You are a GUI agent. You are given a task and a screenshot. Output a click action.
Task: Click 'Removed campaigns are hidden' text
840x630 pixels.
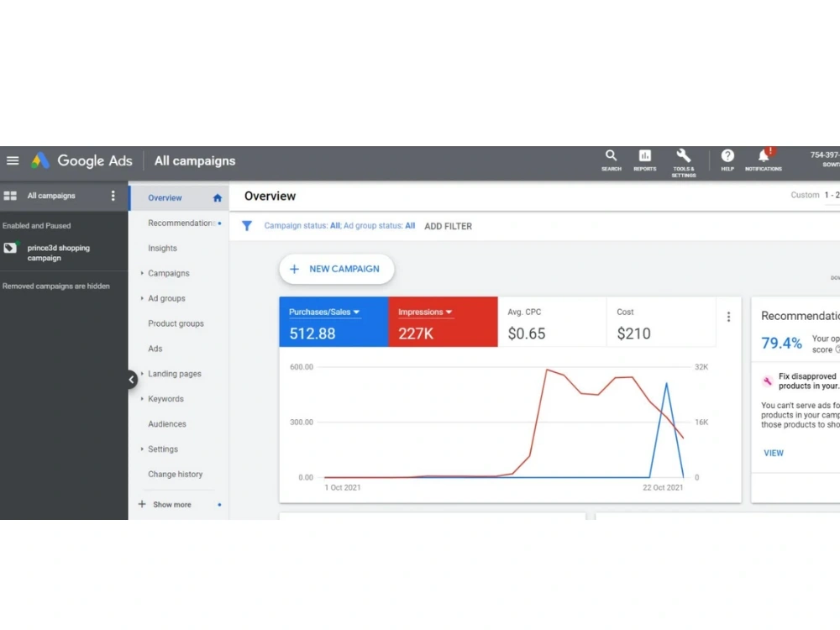55,286
